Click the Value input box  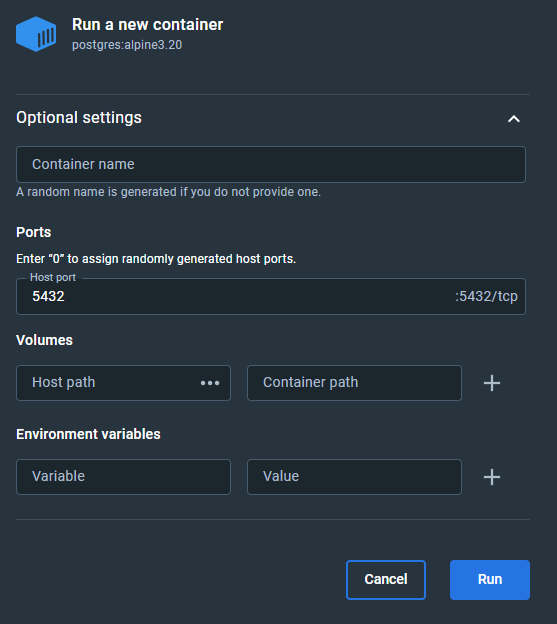354,477
